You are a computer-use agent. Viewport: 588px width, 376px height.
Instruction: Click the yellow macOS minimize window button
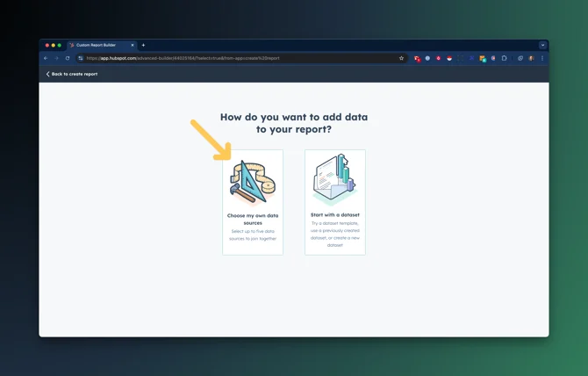point(54,45)
